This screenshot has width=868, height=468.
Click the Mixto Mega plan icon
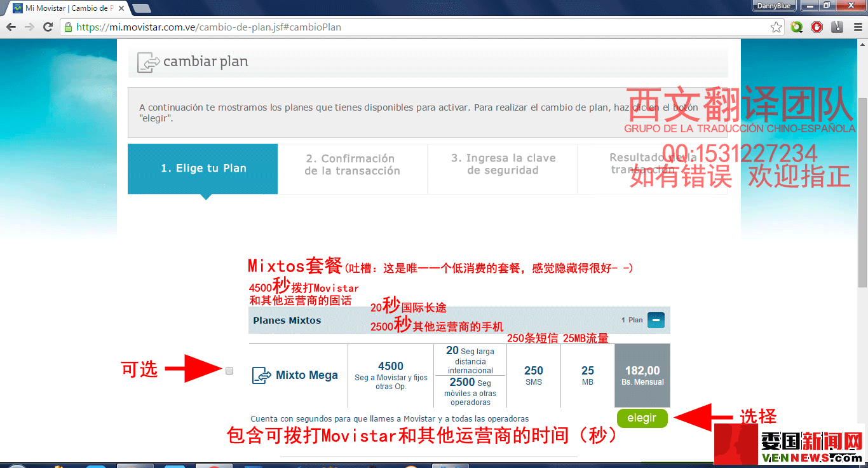[x=262, y=375]
